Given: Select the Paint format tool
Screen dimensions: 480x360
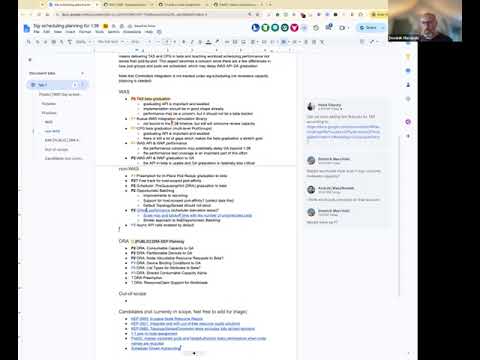Looking at the screenshot, I should coord(70,42).
